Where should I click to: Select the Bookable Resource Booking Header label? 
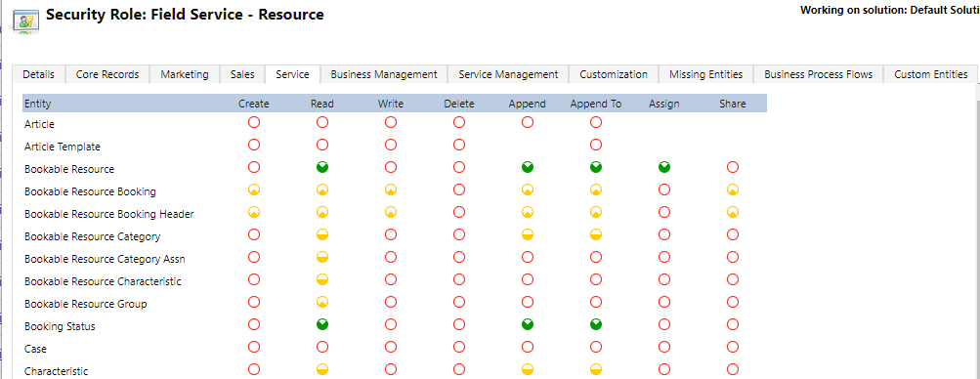pyautogui.click(x=108, y=214)
